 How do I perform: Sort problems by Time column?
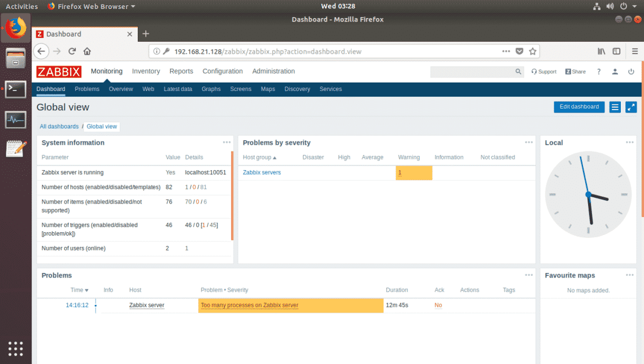pos(79,290)
